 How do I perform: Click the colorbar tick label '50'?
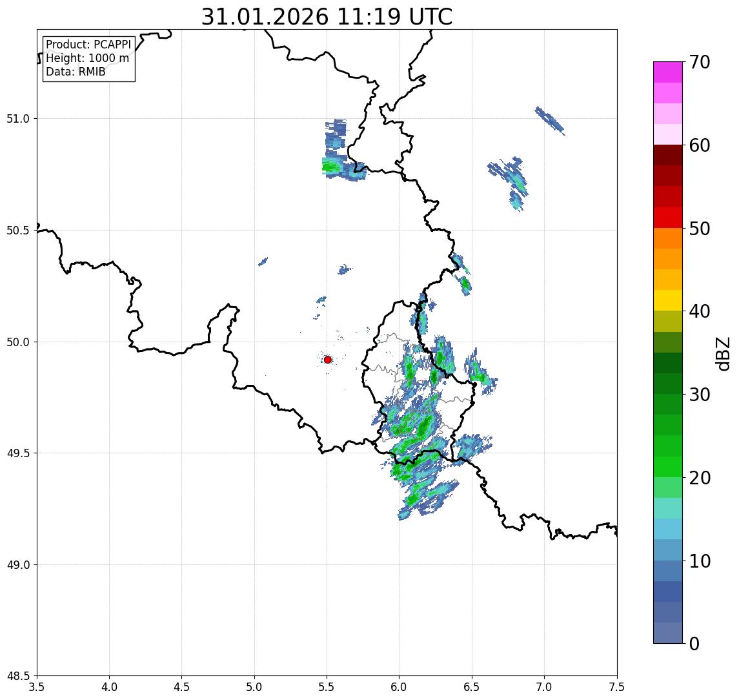tap(699, 229)
